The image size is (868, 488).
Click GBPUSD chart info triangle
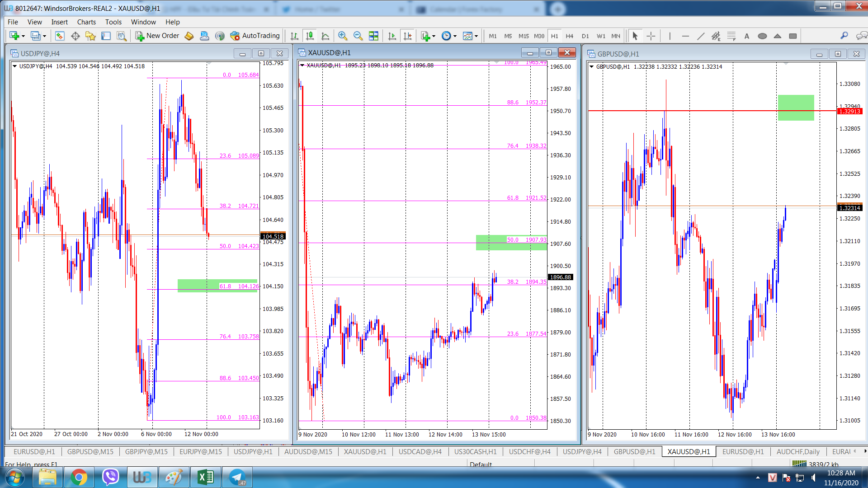[592, 66]
